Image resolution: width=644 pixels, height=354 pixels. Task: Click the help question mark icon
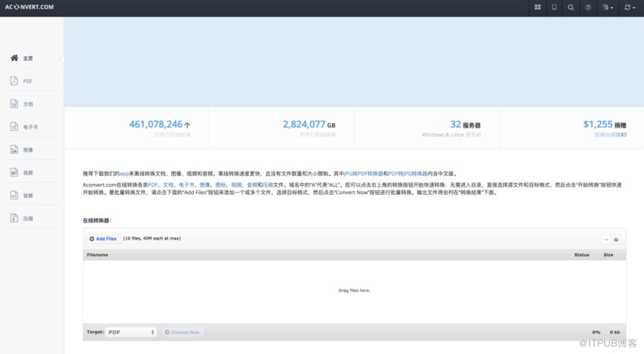[588, 7]
